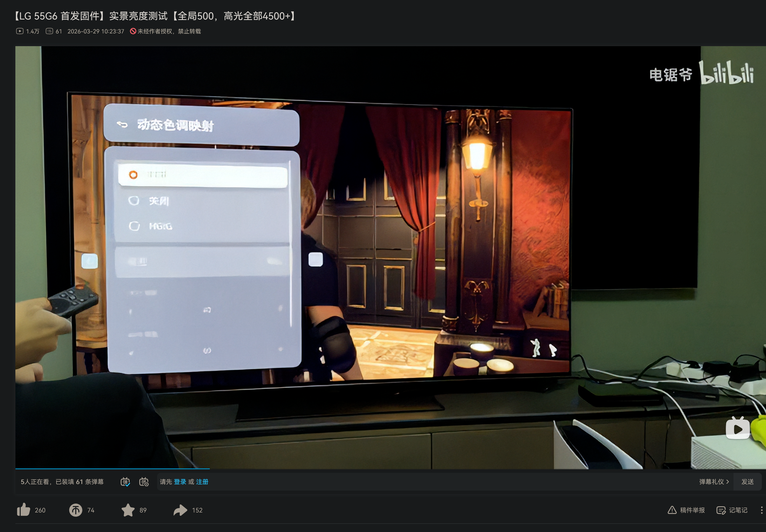Click the thumbs-up like icon

click(x=24, y=510)
